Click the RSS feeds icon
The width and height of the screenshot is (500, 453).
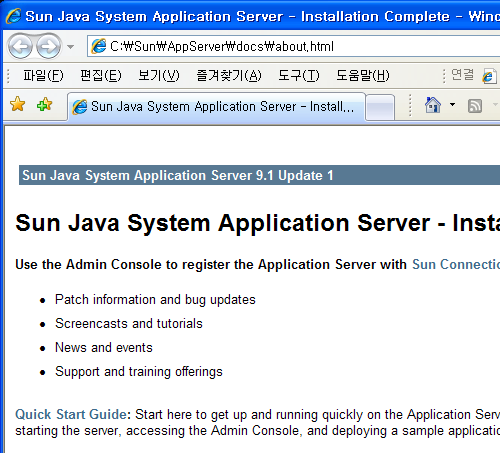coord(475,106)
